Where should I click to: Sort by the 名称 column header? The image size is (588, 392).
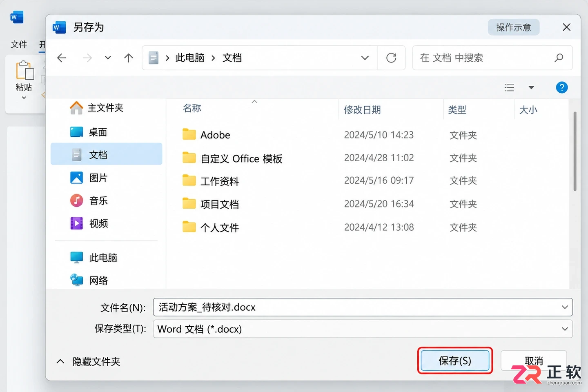pyautogui.click(x=192, y=108)
